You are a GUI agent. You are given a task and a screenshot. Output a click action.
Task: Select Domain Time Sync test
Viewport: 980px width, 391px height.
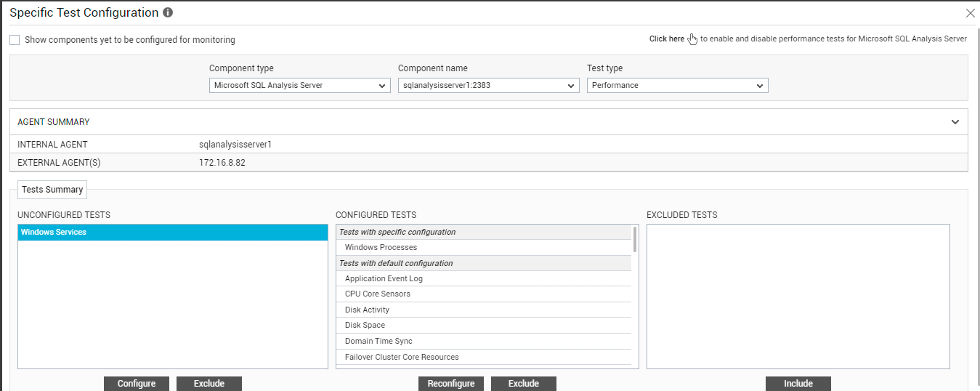click(x=484, y=342)
